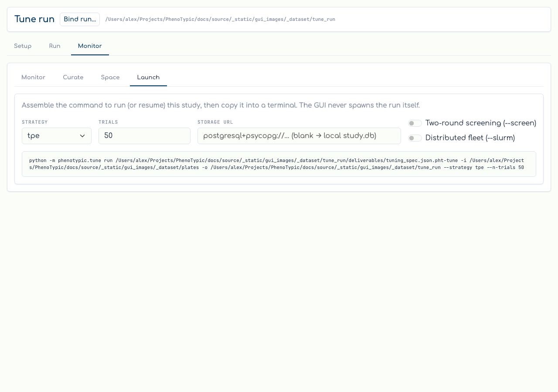Show the Space sub-tab
Image resolution: width=558 pixels, height=392 pixels.
pos(110,77)
